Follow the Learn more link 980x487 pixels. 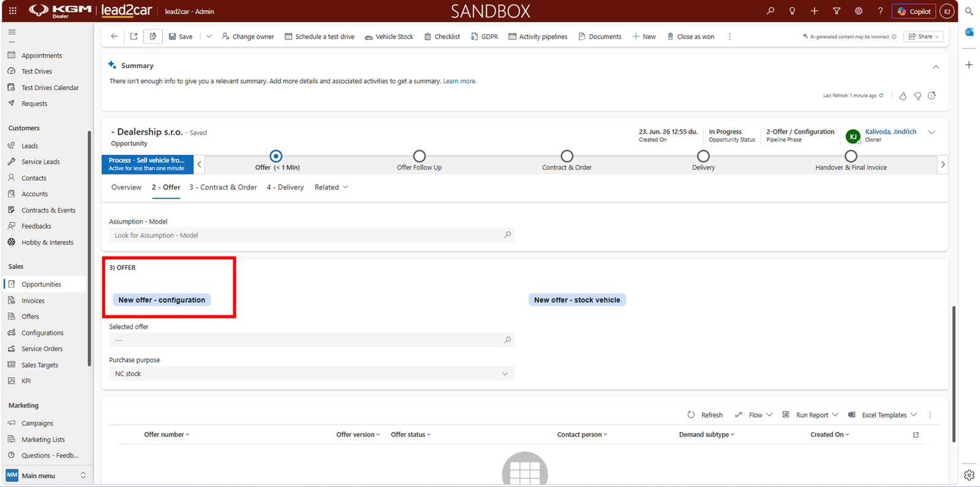(x=459, y=81)
